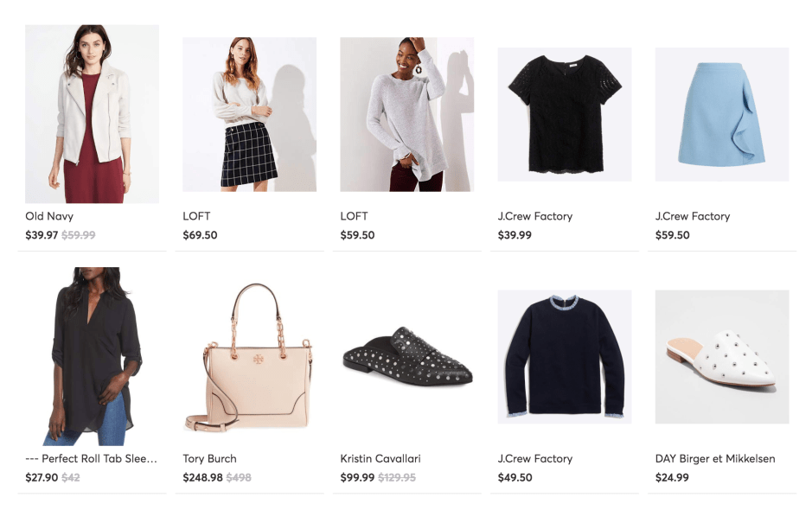Open the Kristin Cavallari product link
This screenshot has width=812, height=523.
380,458
